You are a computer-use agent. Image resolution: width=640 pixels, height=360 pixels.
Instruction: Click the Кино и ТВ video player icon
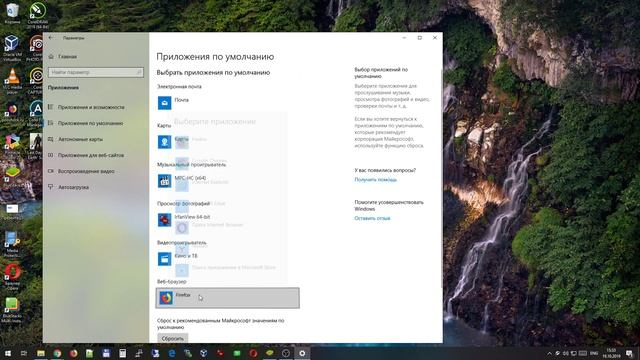[164, 259]
